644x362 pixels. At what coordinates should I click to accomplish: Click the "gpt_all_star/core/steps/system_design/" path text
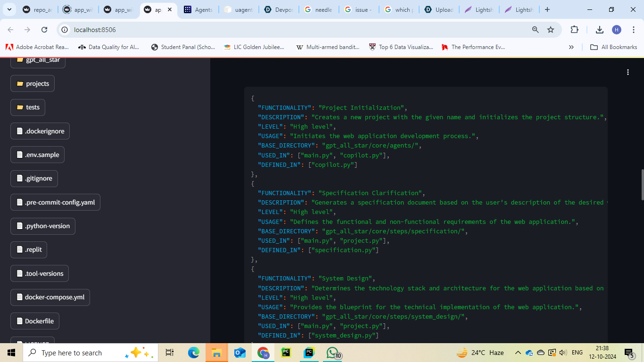[x=393, y=316]
